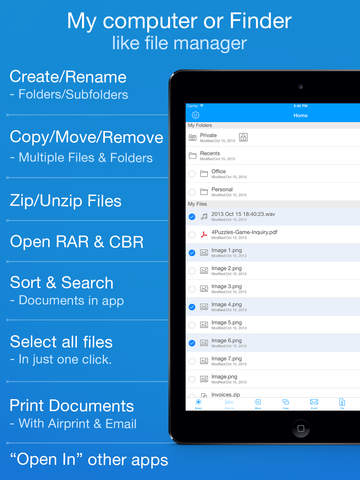Check Image 5.png selection circle
Viewport: 360px width, 480px height.
click(192, 325)
